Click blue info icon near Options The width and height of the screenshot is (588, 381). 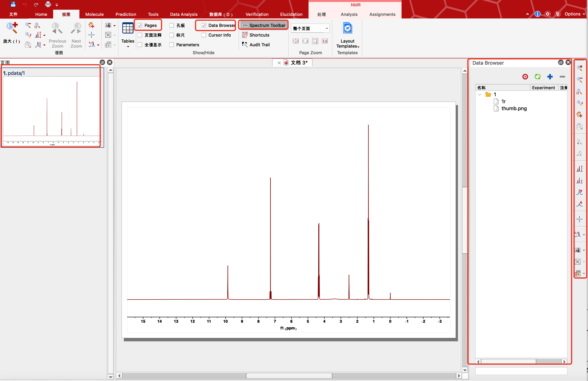[537, 14]
